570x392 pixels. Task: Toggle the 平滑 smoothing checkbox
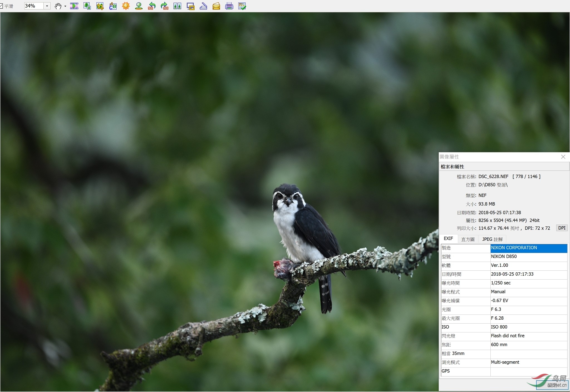[x=1, y=6]
